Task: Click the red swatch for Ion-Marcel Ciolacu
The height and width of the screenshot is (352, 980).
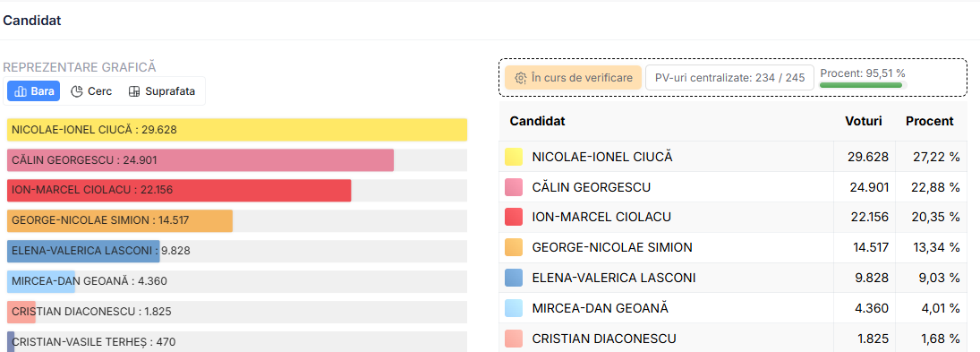Action: pyautogui.click(x=514, y=217)
